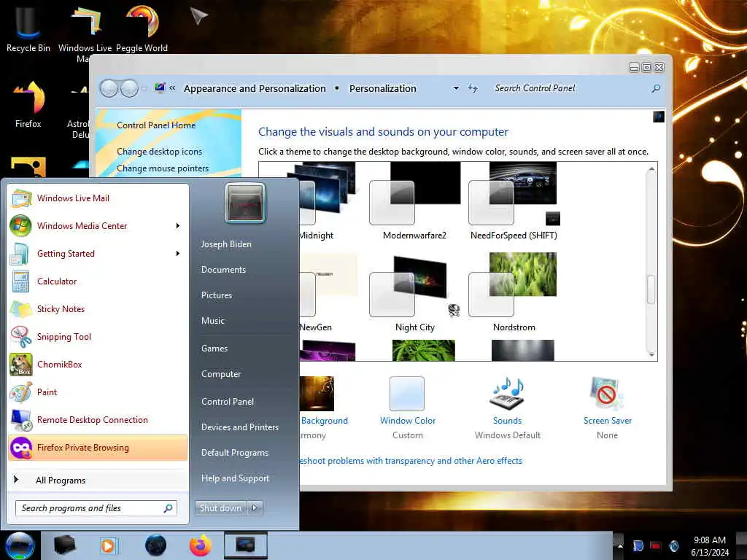Click the Back navigation button
This screenshot has height=560, width=747.
(x=109, y=88)
